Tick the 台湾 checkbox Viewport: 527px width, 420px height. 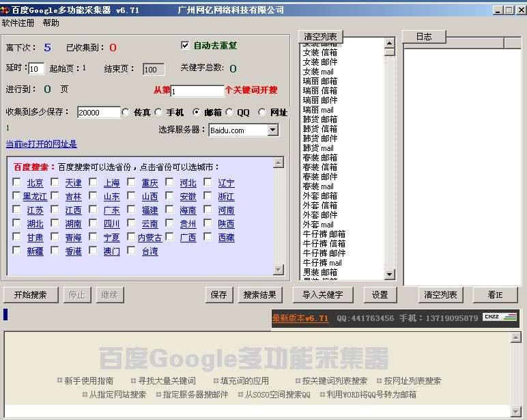coord(132,250)
